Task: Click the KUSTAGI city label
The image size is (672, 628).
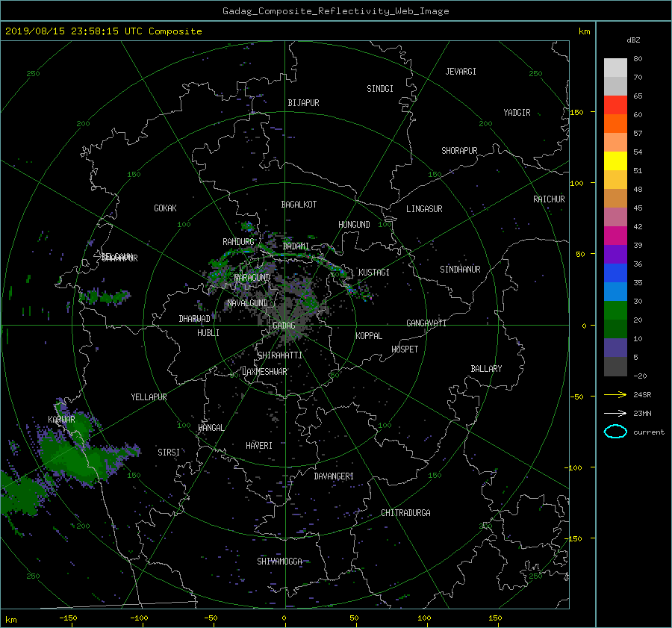Action: 374,273
